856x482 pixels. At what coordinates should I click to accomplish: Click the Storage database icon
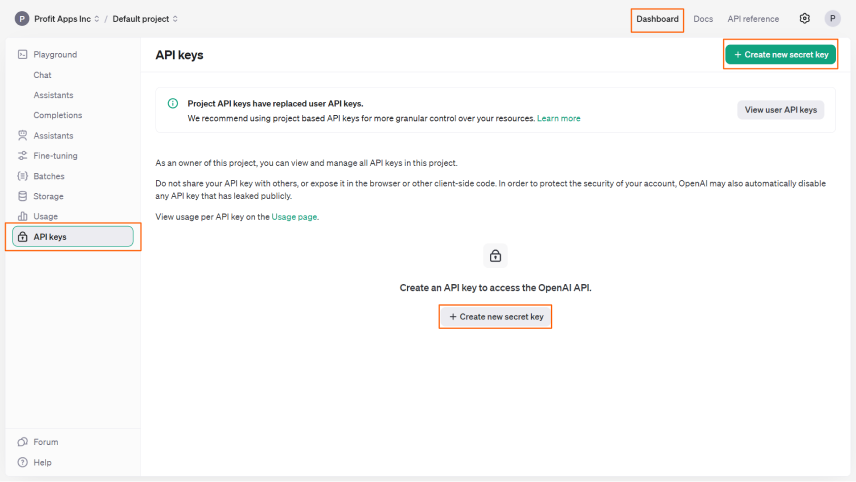(x=22, y=196)
